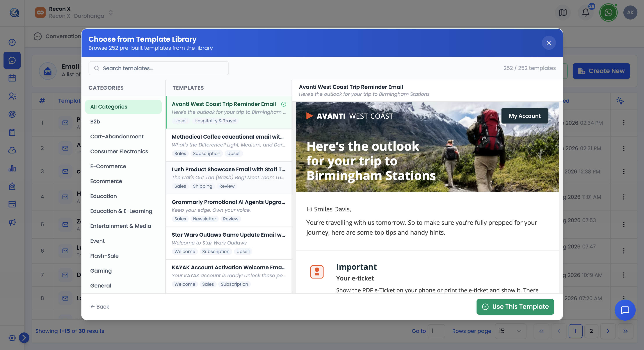This screenshot has height=350, width=644.
Task: Open settings gear in sidebar bottom
Action: (x=12, y=338)
